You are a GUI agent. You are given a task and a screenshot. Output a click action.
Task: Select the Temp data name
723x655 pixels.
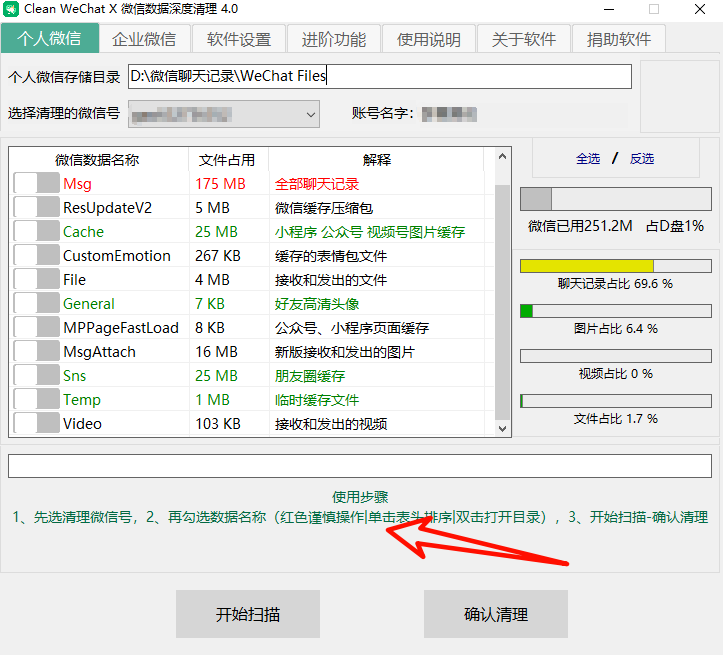tap(82, 400)
